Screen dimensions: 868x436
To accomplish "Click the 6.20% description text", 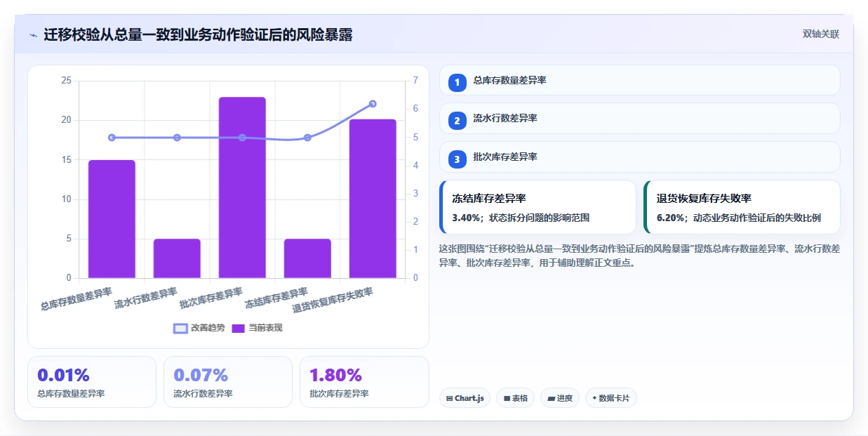I will (x=738, y=218).
